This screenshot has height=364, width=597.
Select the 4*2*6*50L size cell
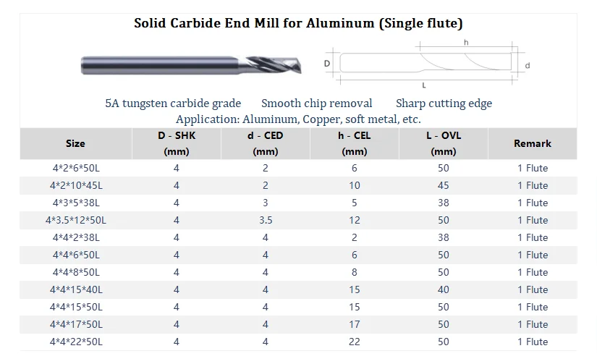coord(75,168)
